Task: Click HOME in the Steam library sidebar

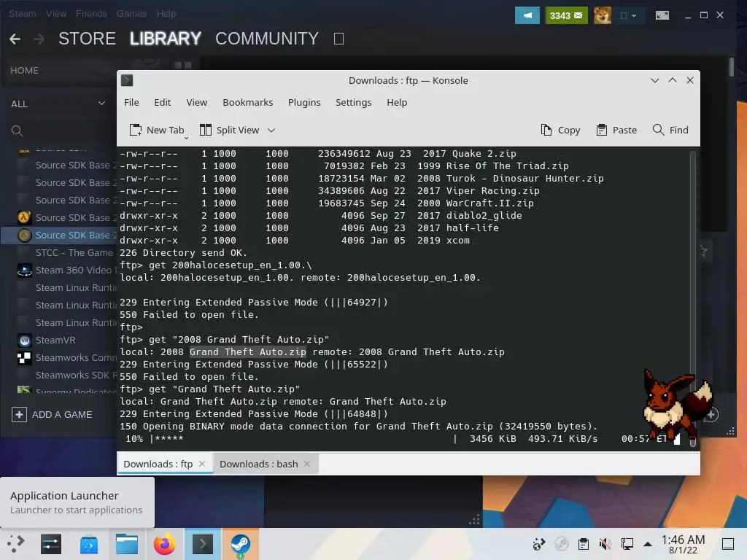Action: (24, 71)
